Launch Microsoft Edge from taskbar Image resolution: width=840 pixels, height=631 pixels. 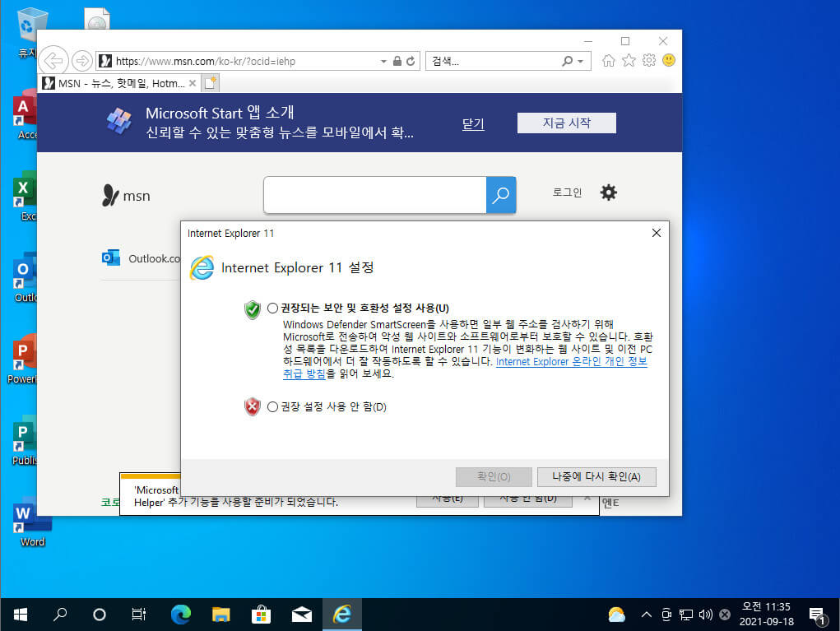coord(180,615)
